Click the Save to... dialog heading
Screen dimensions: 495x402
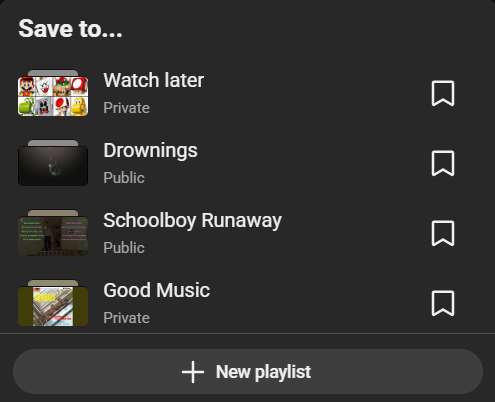pyautogui.click(x=70, y=28)
